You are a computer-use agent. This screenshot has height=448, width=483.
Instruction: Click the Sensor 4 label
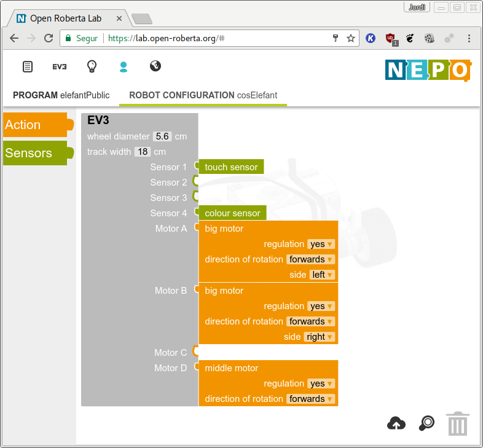(x=168, y=213)
